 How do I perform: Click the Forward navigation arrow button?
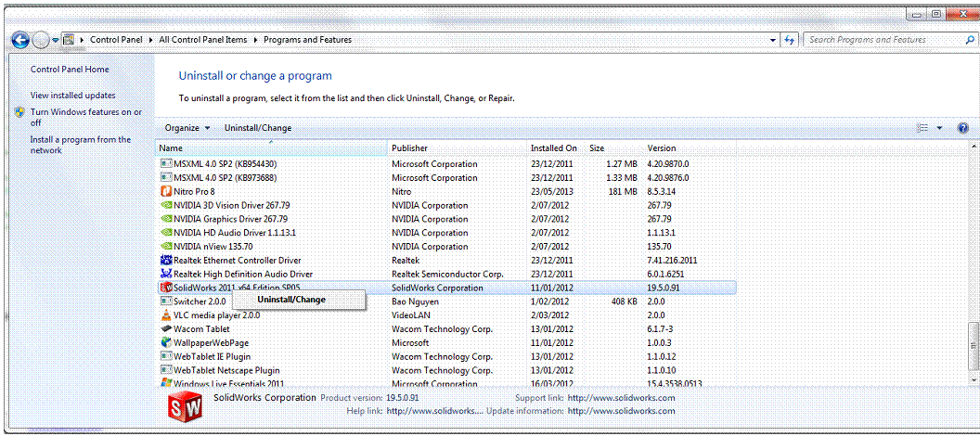pos(41,41)
